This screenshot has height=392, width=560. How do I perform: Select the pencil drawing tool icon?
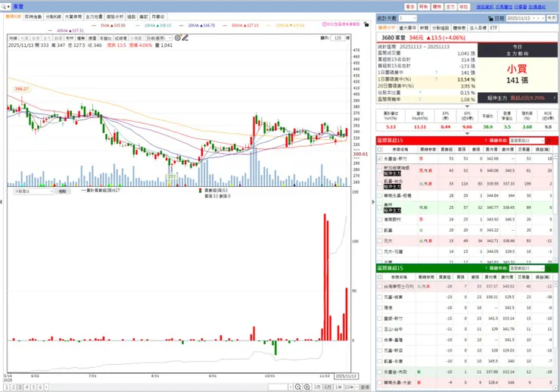point(185,38)
